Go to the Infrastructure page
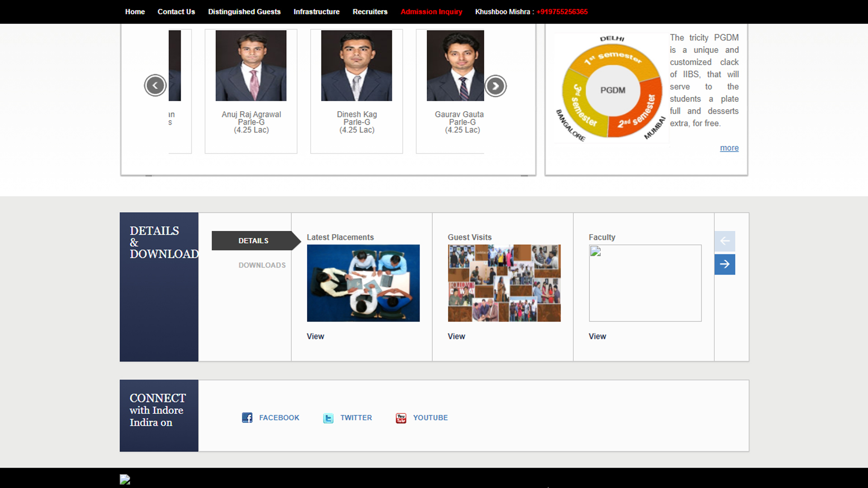Screen dimensions: 868x488 coord(316,12)
